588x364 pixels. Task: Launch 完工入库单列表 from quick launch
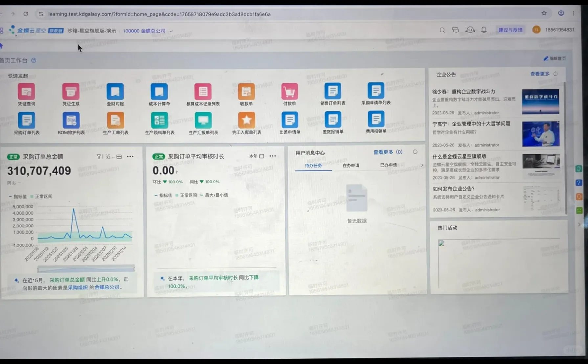click(x=246, y=120)
